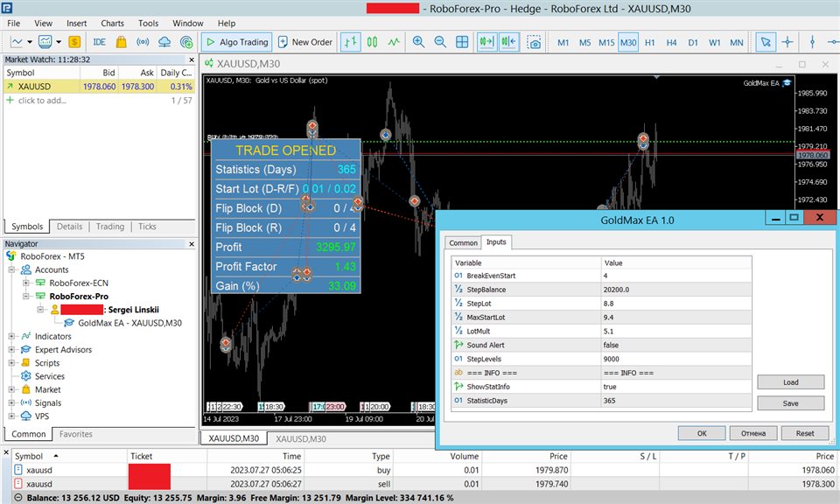Open dropdown arrow next to profile icon
Image resolution: width=840 pixels, height=504 pixels.
pos(59,42)
